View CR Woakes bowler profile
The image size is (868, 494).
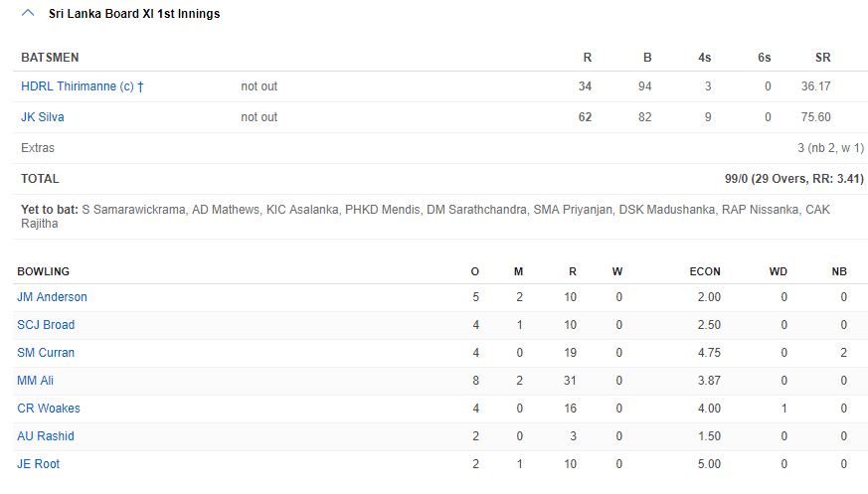tap(49, 409)
